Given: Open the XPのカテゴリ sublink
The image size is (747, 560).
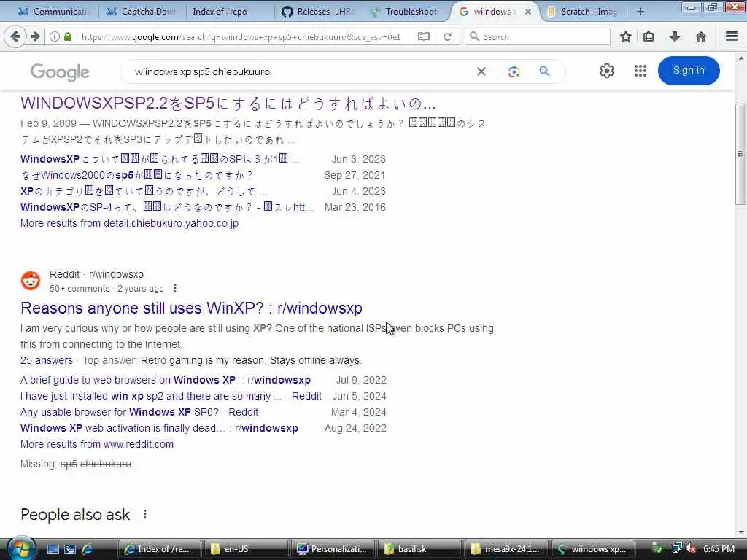Looking at the screenshot, I should point(144,191).
